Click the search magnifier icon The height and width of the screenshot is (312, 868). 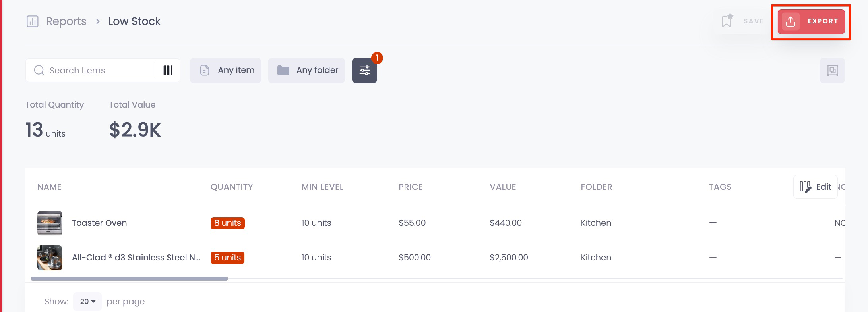(39, 70)
